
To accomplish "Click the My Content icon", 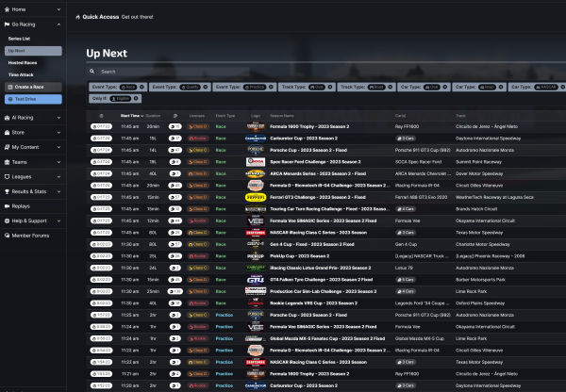I will click(7, 147).
